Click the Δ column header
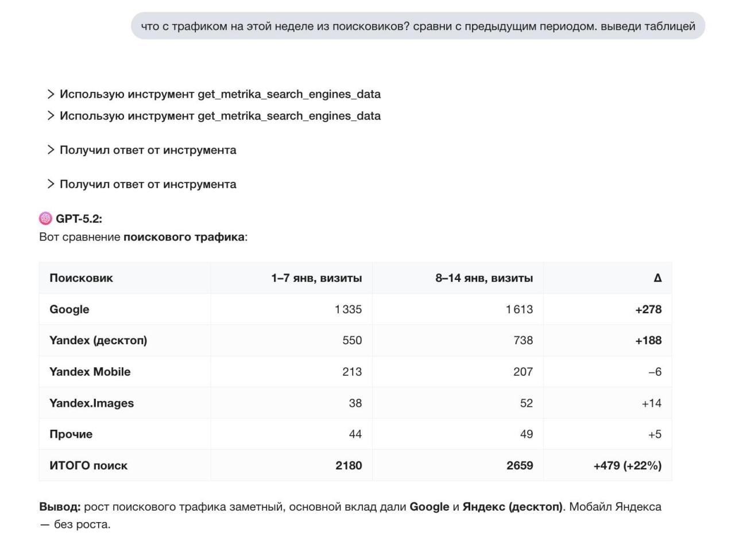Screen dimensions: 735x560 [x=657, y=278]
